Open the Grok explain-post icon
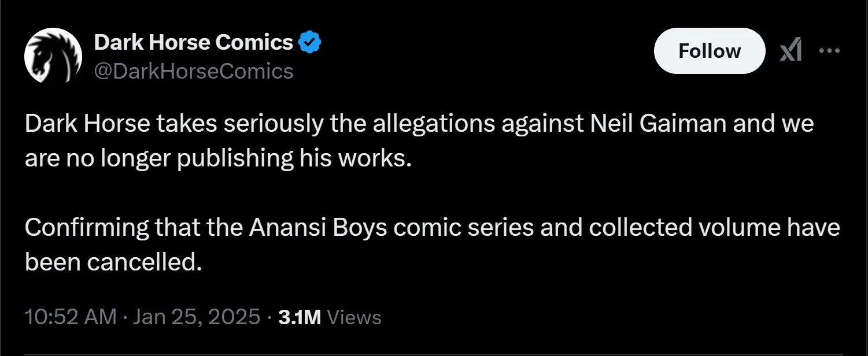 coord(791,51)
